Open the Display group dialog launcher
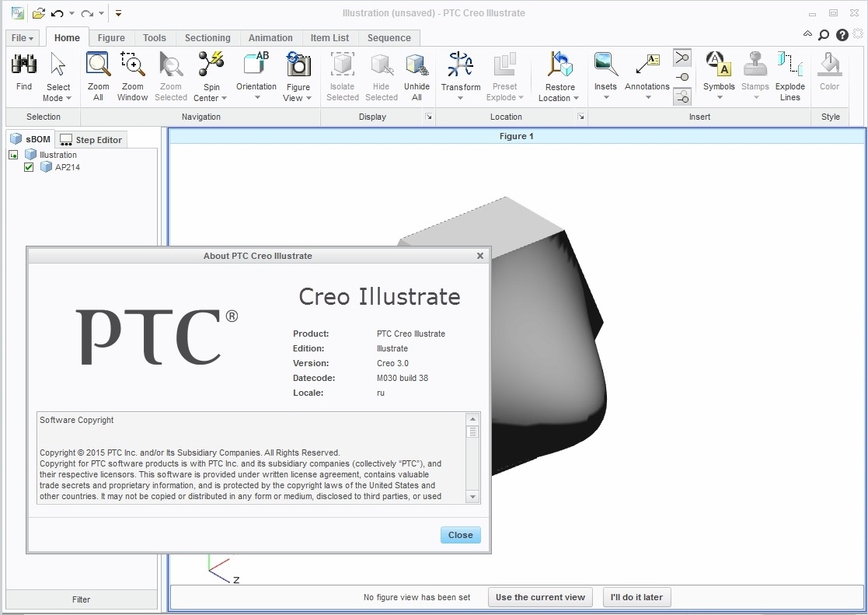 tap(428, 117)
